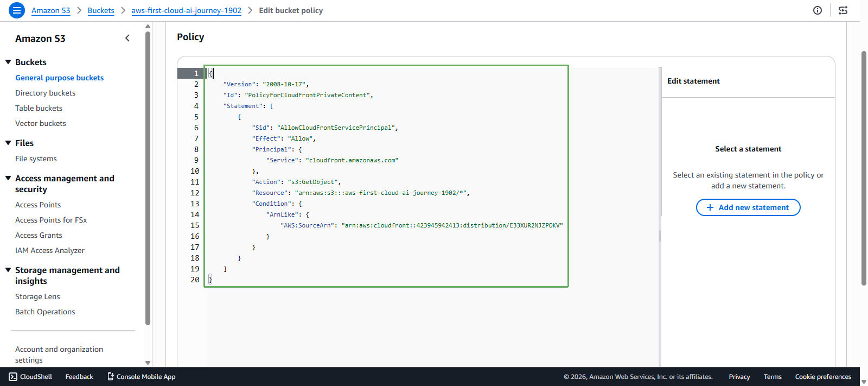Click the "ArnLike": { line
The height and width of the screenshot is (386, 868).
point(288,214)
